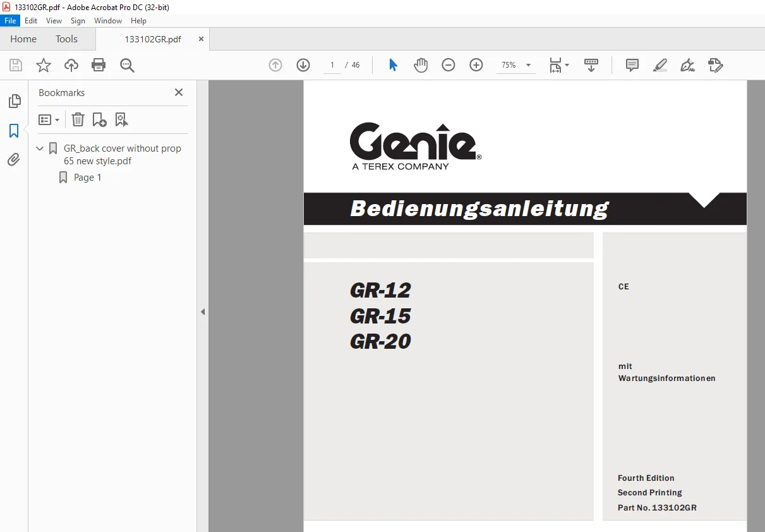Image resolution: width=765 pixels, height=532 pixels.
Task: Add a comment sticky note
Action: coord(632,65)
